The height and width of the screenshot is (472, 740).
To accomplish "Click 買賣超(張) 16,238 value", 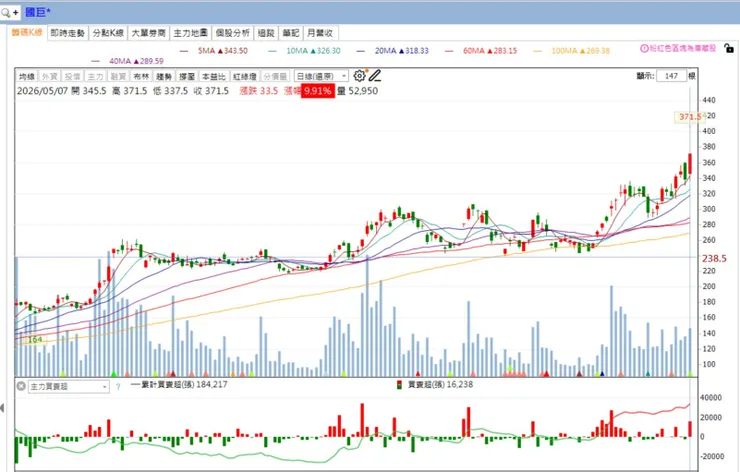I will [x=440, y=385].
